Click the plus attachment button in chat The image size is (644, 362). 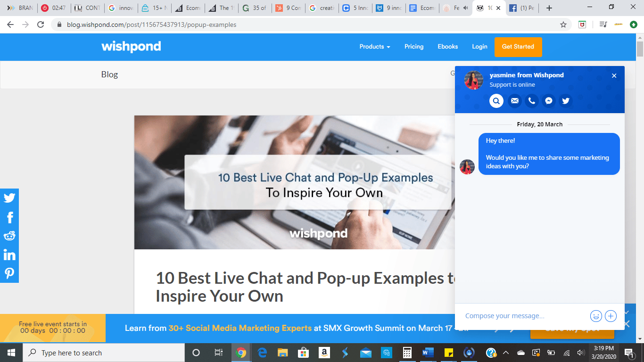tap(611, 316)
